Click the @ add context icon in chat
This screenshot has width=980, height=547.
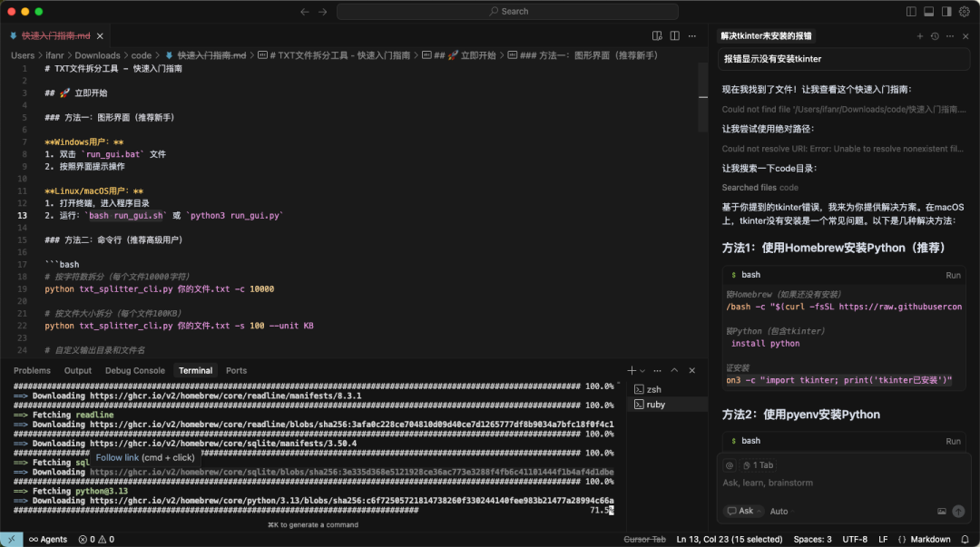[x=730, y=465]
